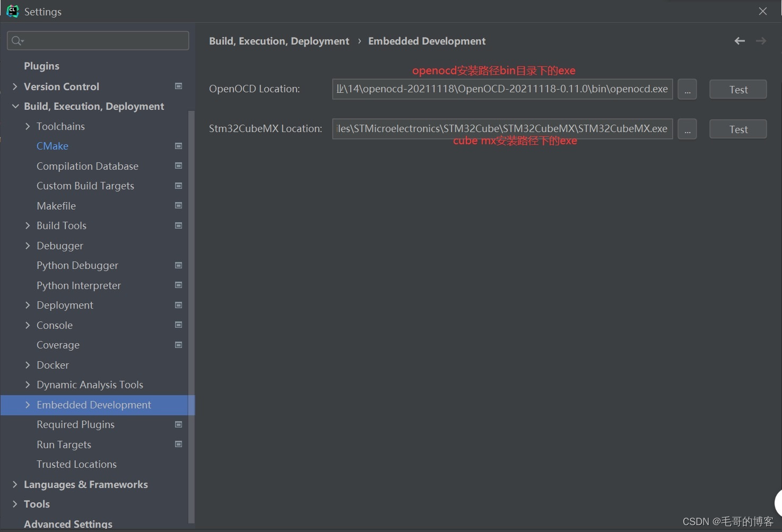The image size is (782, 532).
Task: Click project-level icon beside Python Interpreter
Action: pos(179,285)
